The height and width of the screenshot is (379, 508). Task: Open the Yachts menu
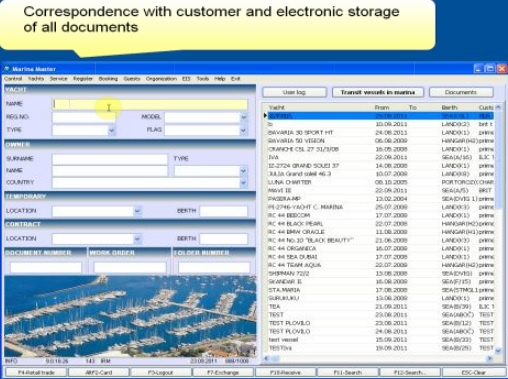[36, 79]
